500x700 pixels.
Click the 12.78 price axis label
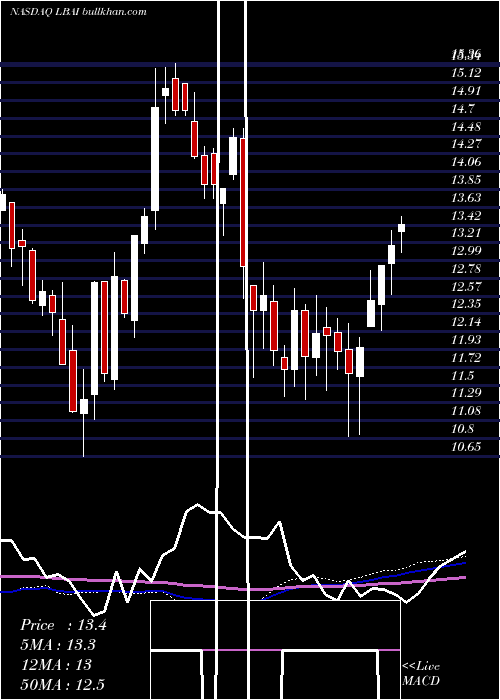click(466, 268)
